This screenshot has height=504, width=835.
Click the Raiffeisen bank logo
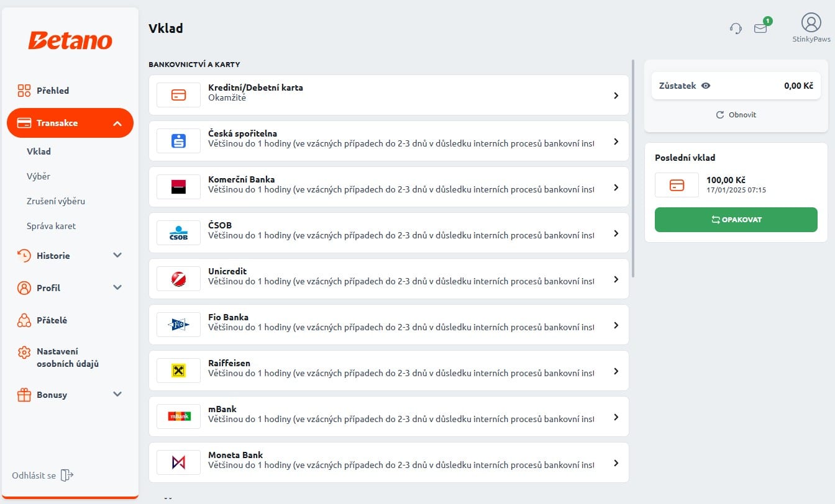[178, 371]
